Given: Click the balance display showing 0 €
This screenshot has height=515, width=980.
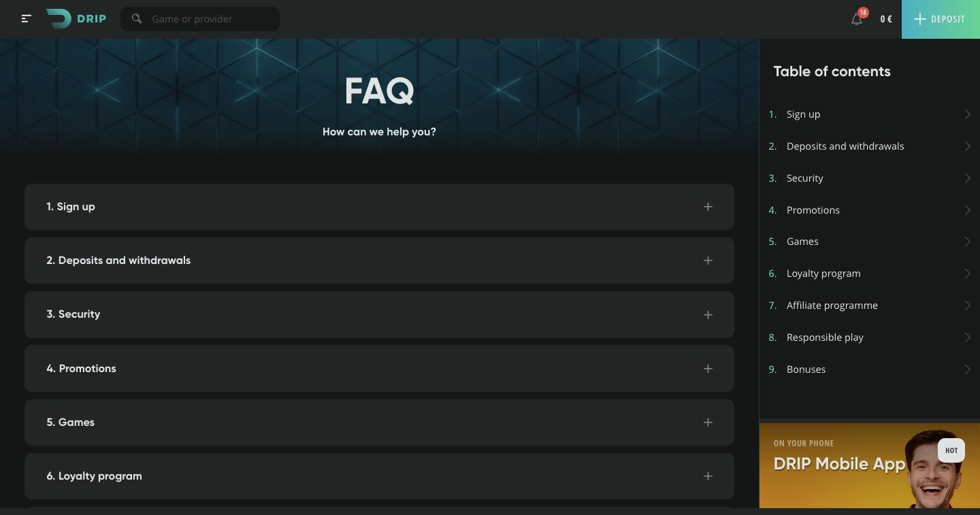Looking at the screenshot, I should (885, 19).
